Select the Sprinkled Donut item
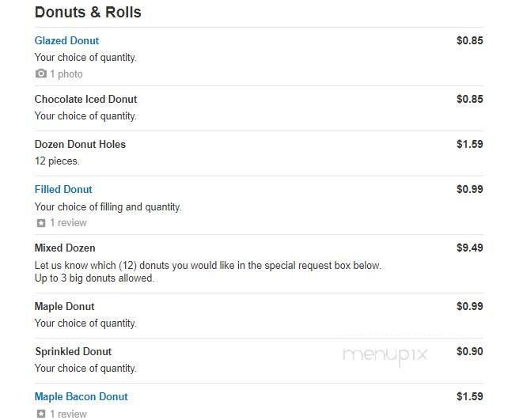527x420 pixels. pos(73,351)
